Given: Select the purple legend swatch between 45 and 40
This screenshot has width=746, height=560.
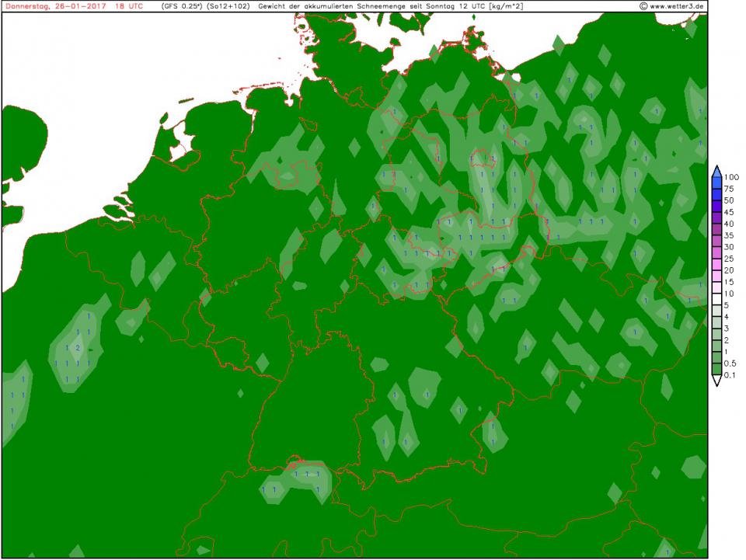Looking at the screenshot, I should pyautogui.click(x=716, y=217).
